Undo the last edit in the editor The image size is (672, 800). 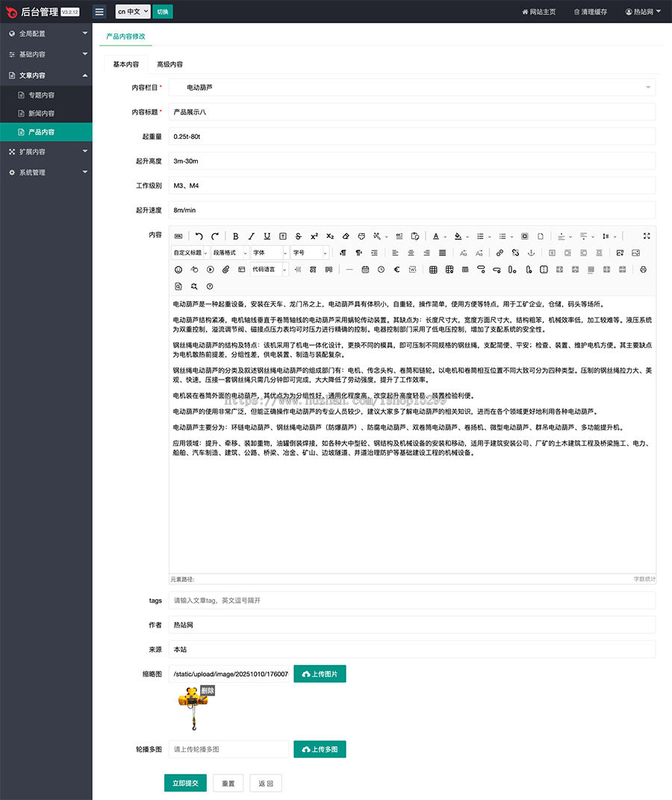tap(199, 236)
